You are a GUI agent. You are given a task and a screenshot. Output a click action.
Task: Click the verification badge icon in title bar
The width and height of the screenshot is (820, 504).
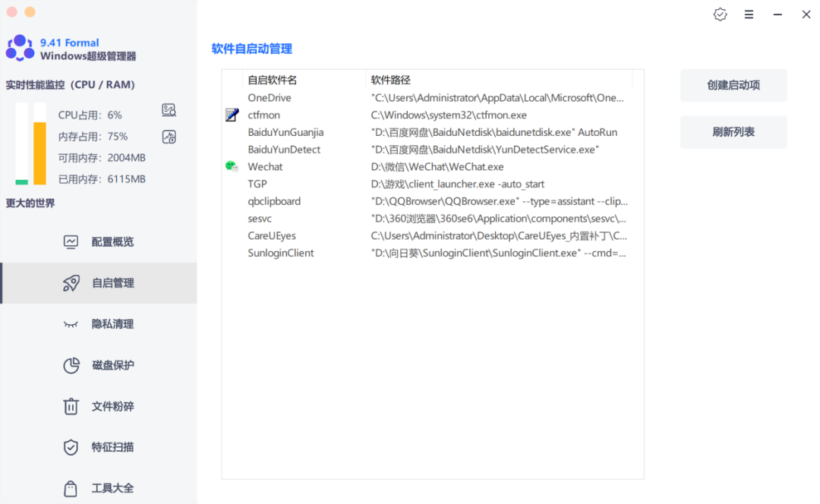[720, 14]
